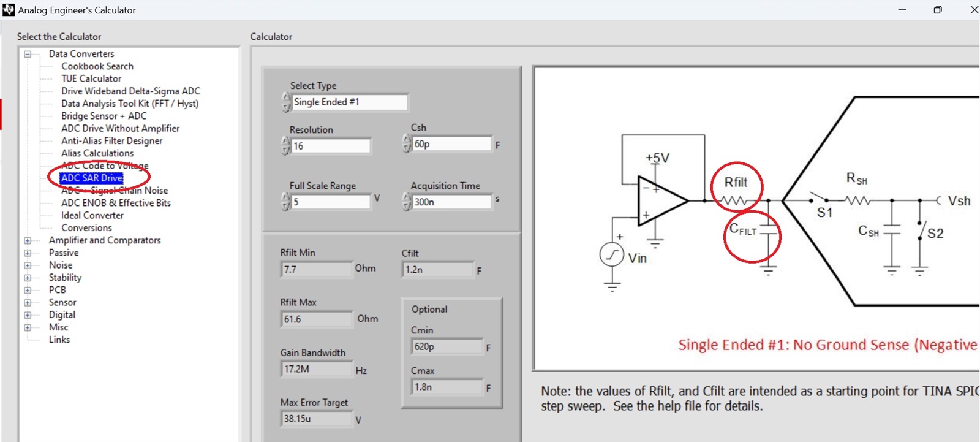Screen dimensions: 980x442
Task: Select the ADC SAR Drive item
Action: pyautogui.click(x=92, y=178)
